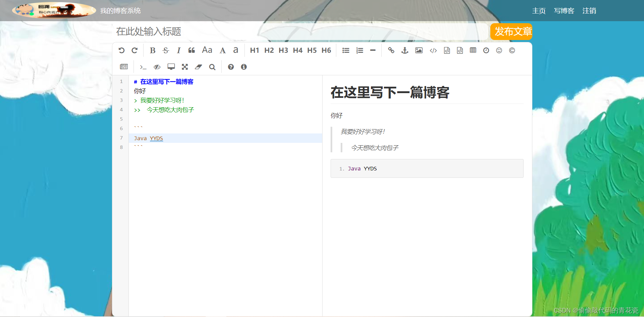Show editor about info
Screen dimensions: 644x317
[244, 67]
